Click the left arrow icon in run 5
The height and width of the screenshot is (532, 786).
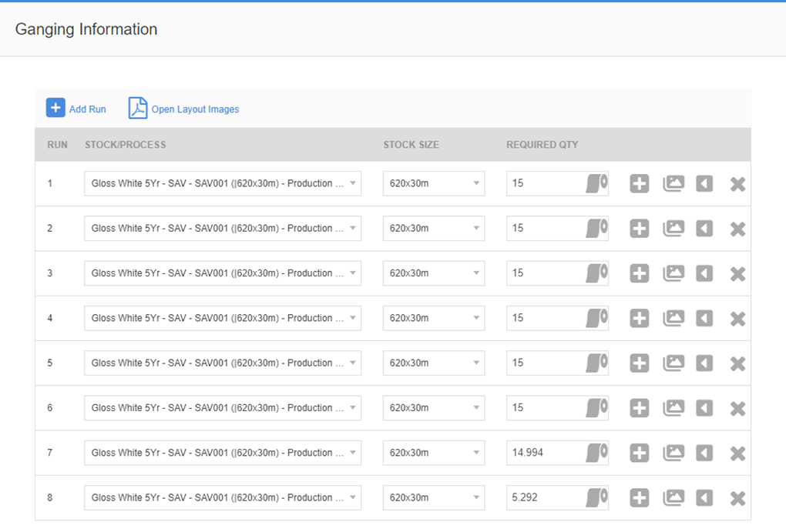pos(704,363)
